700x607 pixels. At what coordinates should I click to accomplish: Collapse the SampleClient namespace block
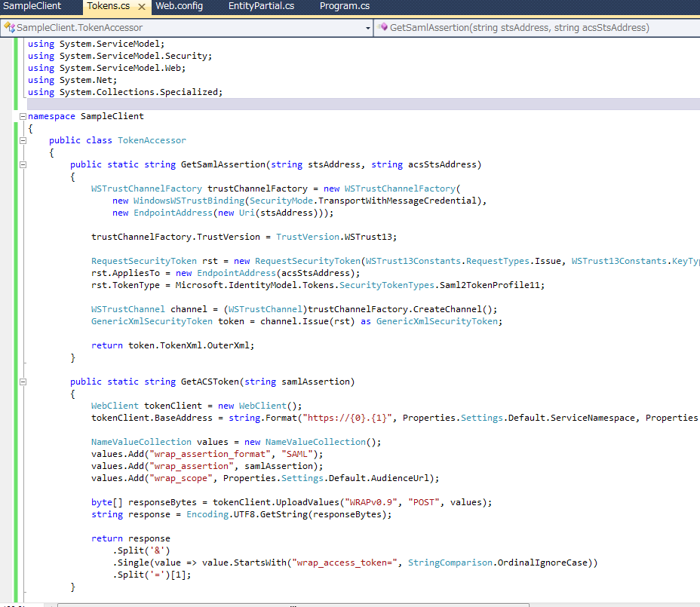(x=23, y=116)
